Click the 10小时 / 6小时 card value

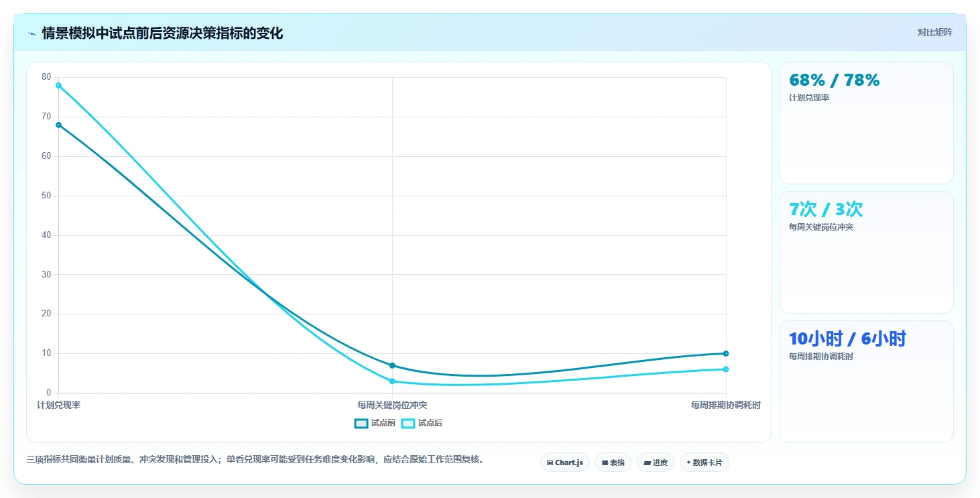tap(847, 339)
